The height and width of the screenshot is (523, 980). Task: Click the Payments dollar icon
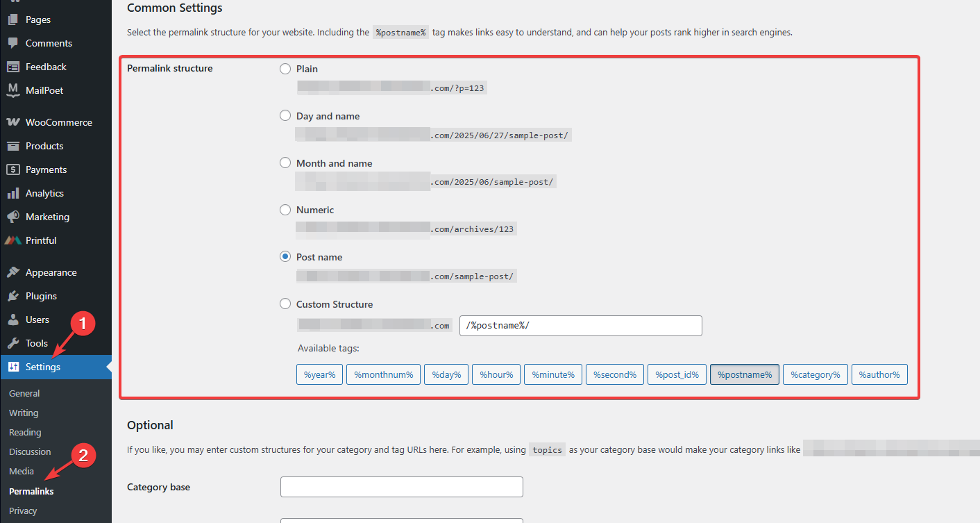13,169
